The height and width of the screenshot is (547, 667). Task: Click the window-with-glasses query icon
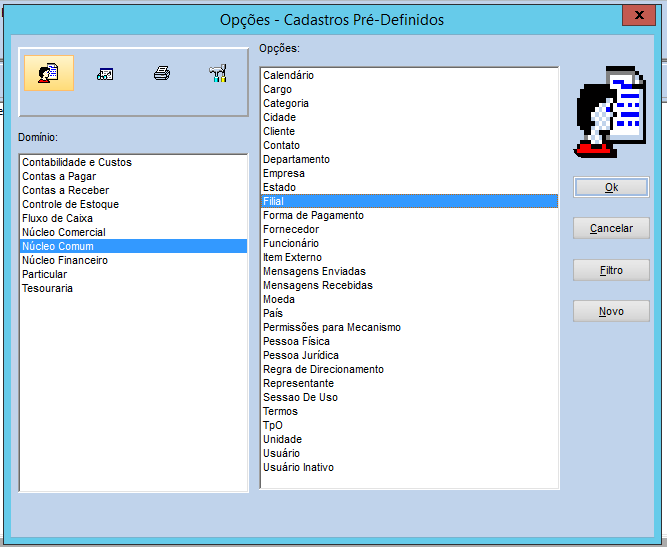click(104, 74)
